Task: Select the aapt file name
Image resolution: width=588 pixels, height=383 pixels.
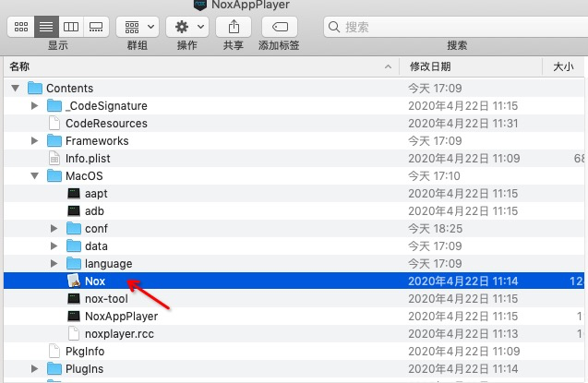Action: (96, 194)
